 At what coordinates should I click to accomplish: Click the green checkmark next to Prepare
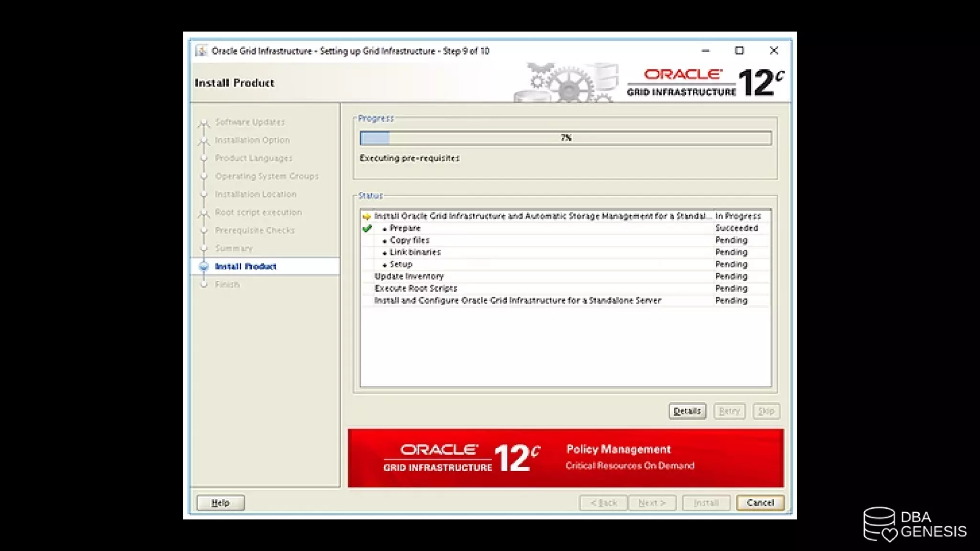(x=367, y=229)
